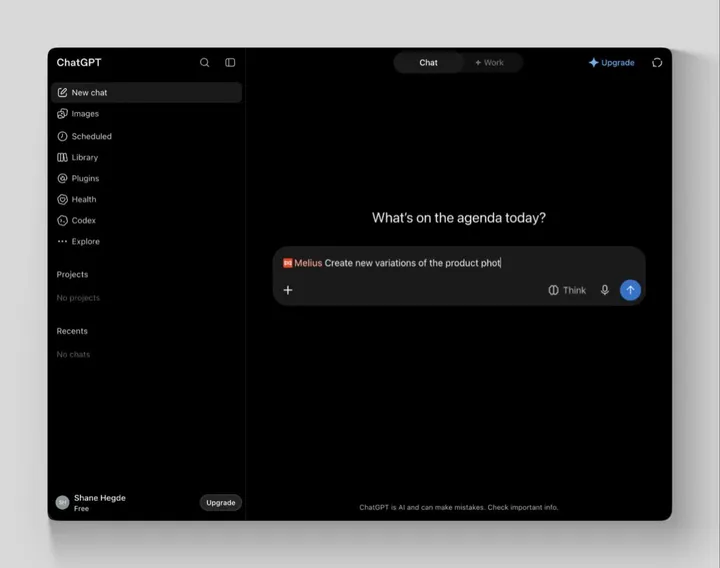Activate the microphone dictation icon
This screenshot has width=720, height=568.
605,290
